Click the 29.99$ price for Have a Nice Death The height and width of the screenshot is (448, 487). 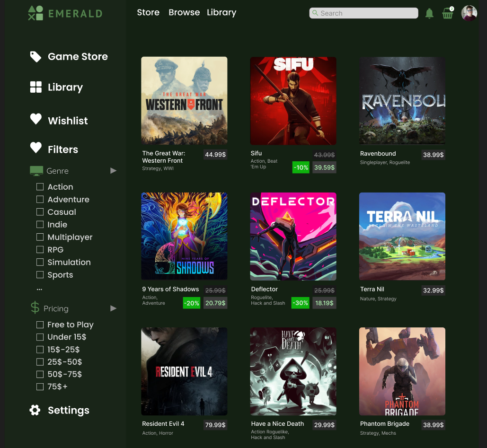pos(324,425)
